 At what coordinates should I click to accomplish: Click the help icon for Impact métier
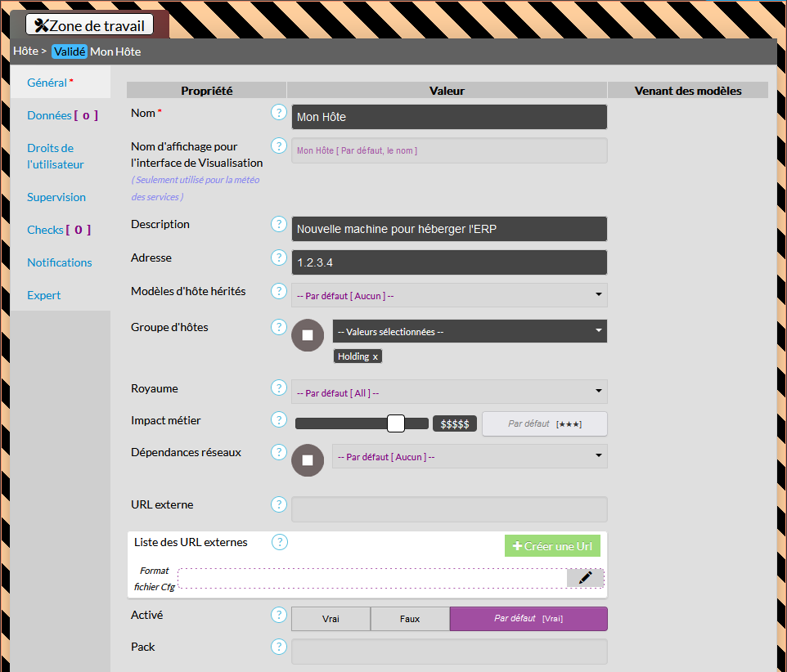point(279,420)
